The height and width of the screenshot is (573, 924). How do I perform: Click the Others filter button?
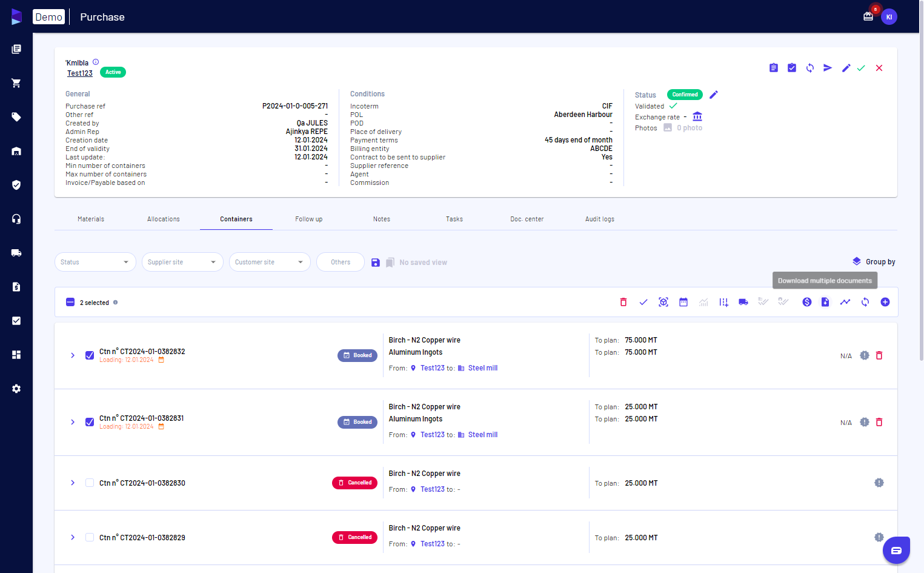pyautogui.click(x=341, y=262)
